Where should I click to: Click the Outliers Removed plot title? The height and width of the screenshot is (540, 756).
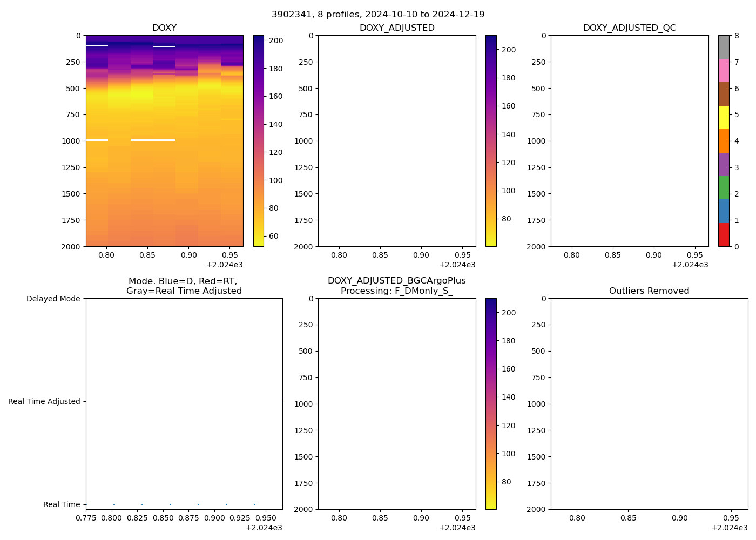pos(649,291)
